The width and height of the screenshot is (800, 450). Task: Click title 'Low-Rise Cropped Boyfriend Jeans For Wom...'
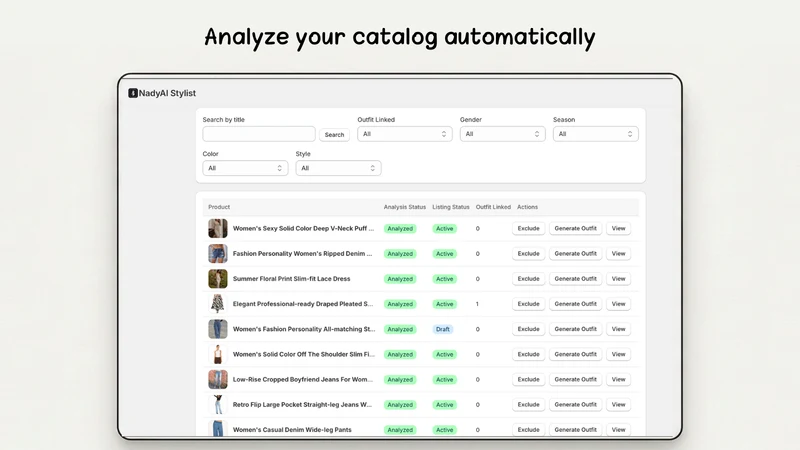click(303, 380)
